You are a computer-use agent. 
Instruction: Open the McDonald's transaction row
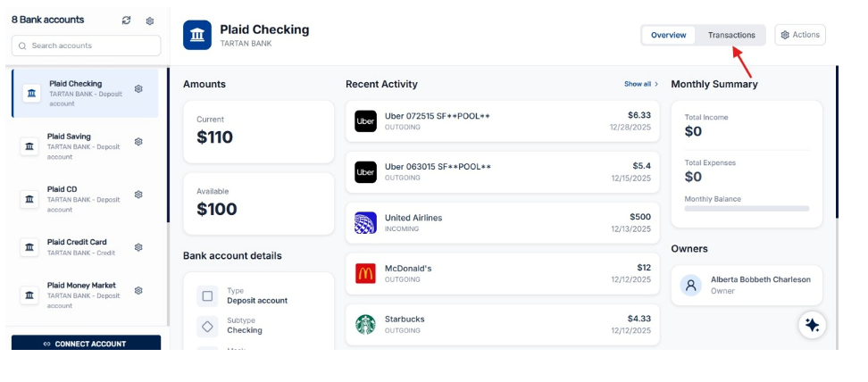pos(502,273)
